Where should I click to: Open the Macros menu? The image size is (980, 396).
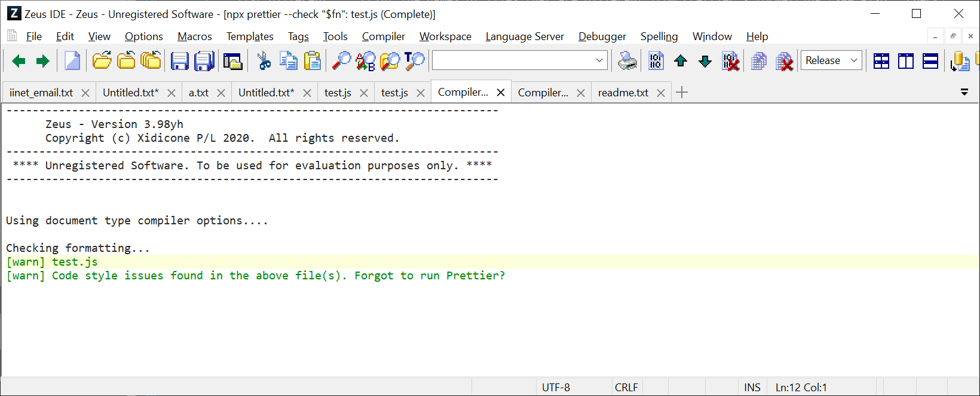click(x=195, y=36)
